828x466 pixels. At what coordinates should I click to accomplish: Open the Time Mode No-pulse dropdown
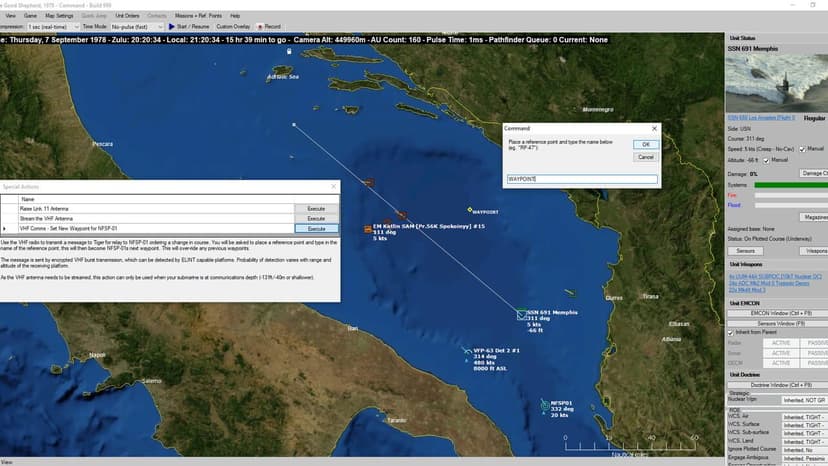point(137,26)
